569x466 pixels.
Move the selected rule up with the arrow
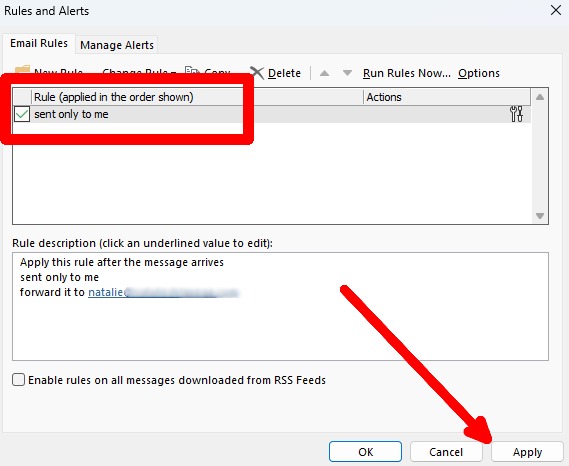(324, 73)
